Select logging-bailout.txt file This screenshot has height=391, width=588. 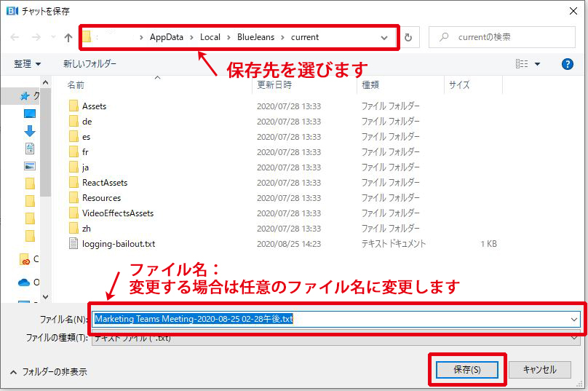(119, 244)
